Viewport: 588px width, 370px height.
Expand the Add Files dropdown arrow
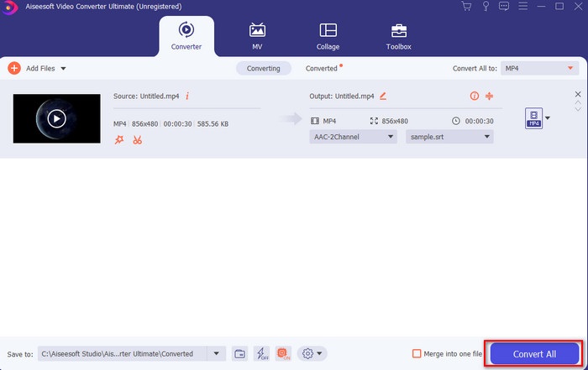click(63, 69)
